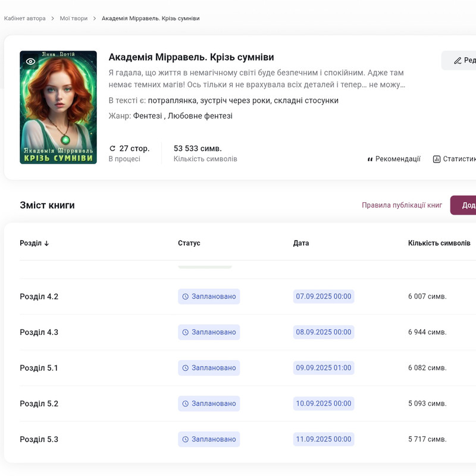Click Заплановано badge for Розділ 5.2

click(x=209, y=404)
